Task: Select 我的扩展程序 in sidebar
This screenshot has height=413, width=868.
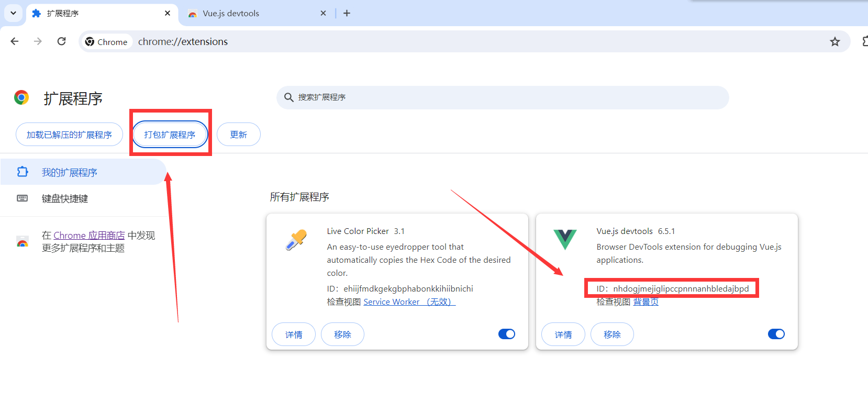Action: (x=83, y=172)
